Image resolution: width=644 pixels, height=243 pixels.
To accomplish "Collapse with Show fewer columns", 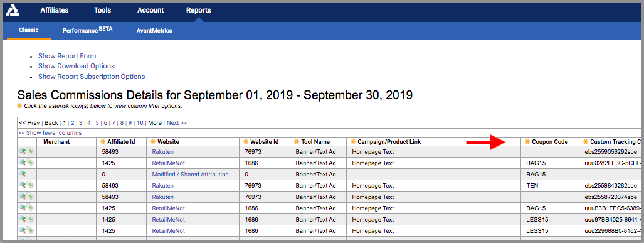I will click(50, 133).
